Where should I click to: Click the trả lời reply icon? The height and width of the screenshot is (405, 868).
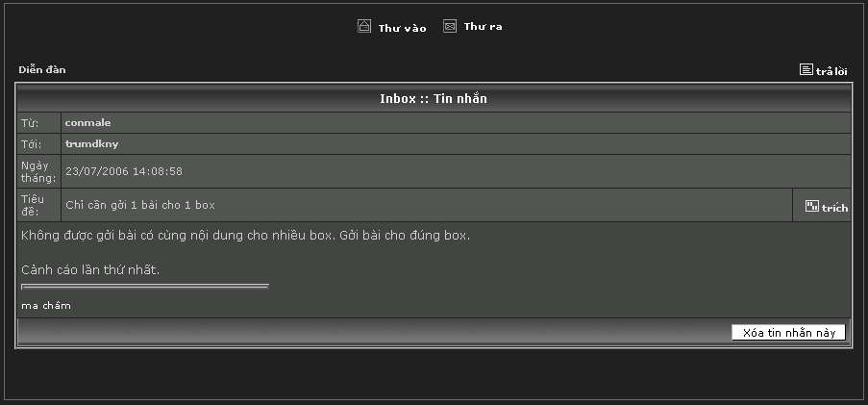pyautogui.click(x=806, y=70)
